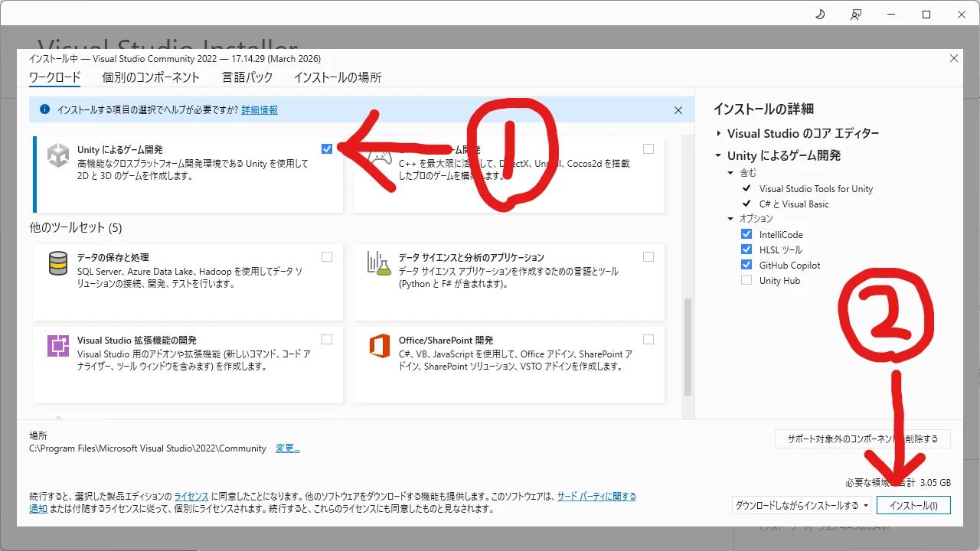Open the ダウンロードしながらインストールする dropdown

[866, 505]
